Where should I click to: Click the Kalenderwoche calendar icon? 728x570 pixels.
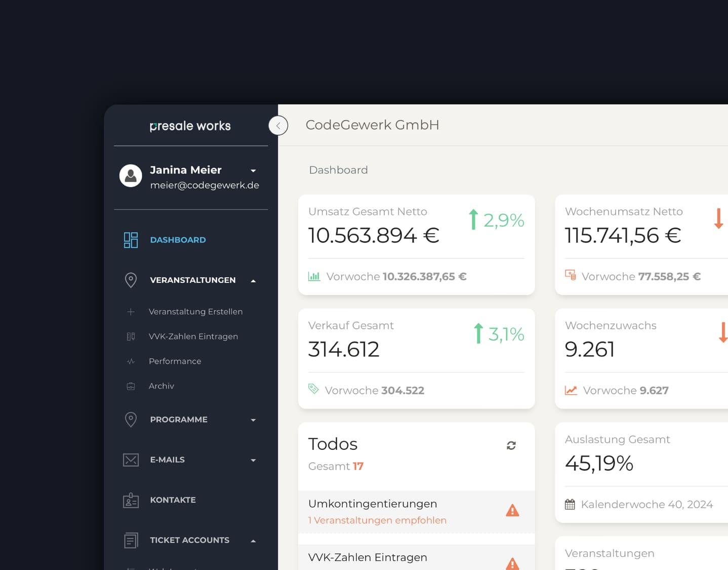pyautogui.click(x=570, y=505)
